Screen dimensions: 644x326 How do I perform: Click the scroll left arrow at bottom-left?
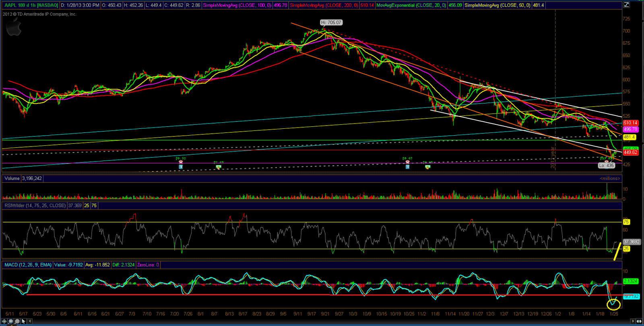(x=30, y=321)
